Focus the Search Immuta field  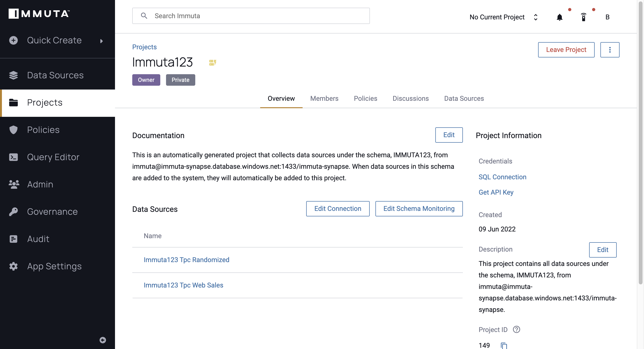tap(251, 16)
